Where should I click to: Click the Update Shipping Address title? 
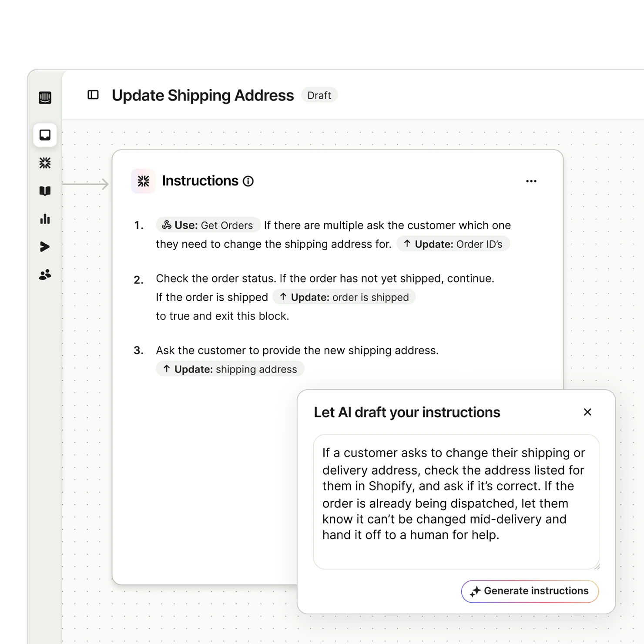[202, 95]
